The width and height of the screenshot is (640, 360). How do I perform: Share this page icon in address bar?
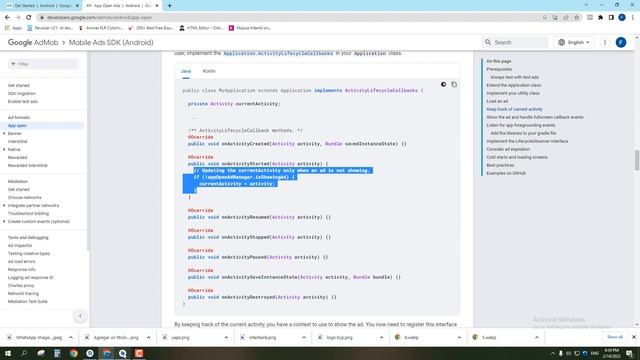566,18
